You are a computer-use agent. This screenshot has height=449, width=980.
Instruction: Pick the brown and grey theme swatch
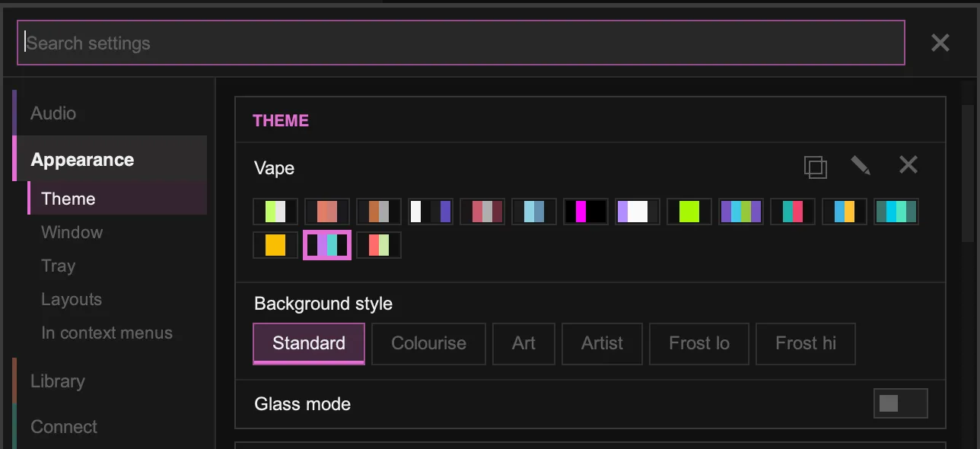click(x=379, y=212)
